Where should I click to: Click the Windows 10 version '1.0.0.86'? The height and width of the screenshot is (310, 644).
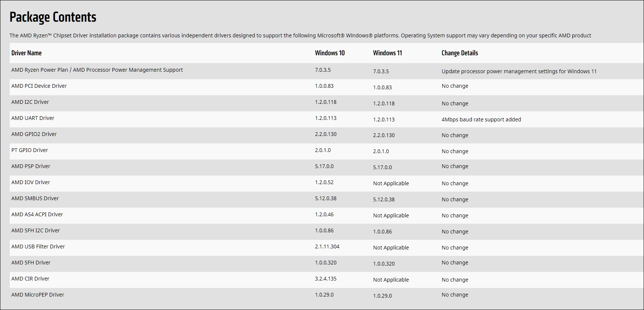pyautogui.click(x=324, y=230)
